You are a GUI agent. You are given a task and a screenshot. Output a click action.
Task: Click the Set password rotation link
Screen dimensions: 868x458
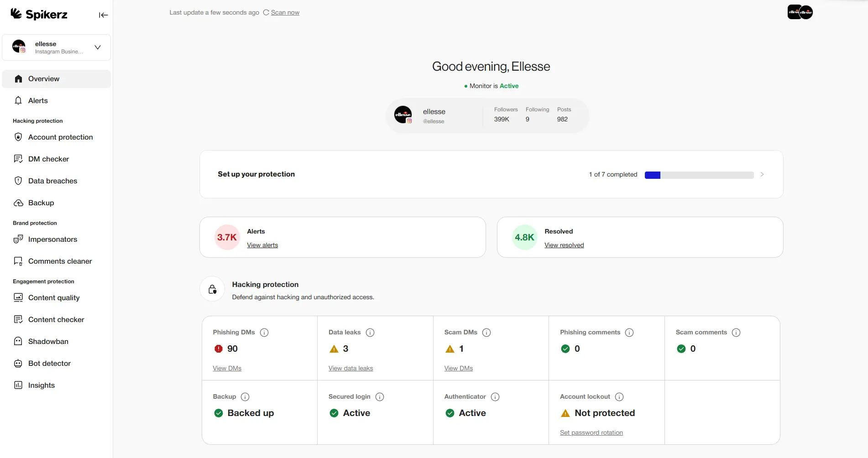(x=591, y=433)
